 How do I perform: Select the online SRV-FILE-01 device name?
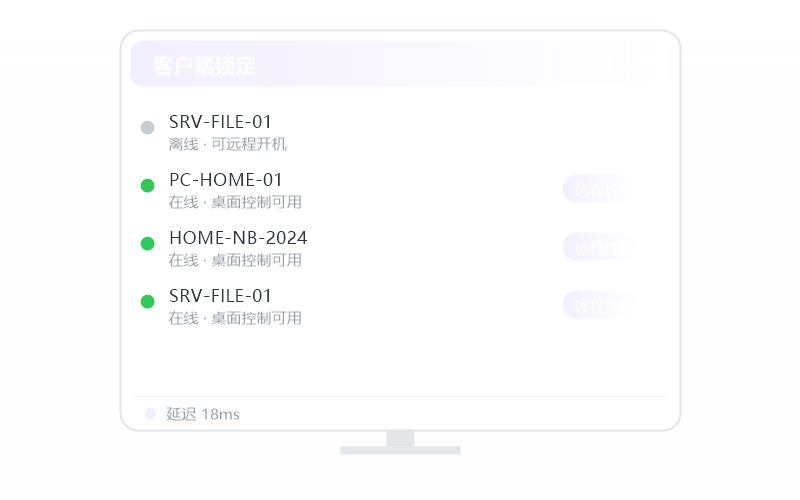click(220, 296)
